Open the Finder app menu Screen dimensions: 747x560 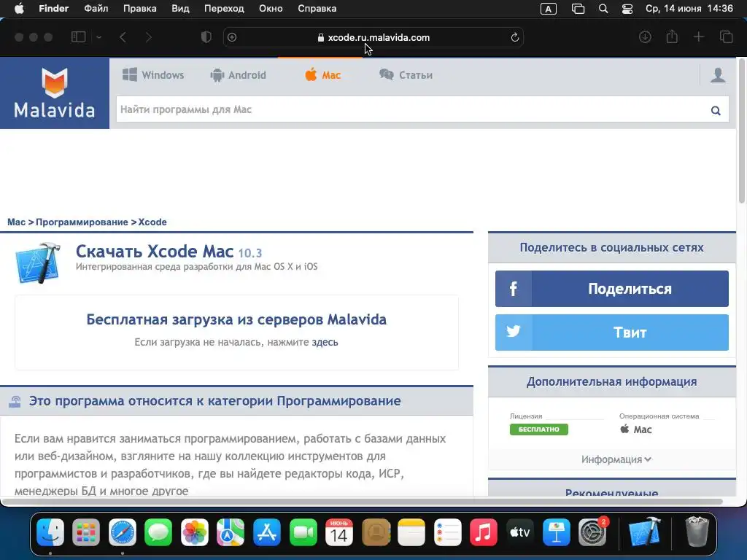(x=53, y=9)
